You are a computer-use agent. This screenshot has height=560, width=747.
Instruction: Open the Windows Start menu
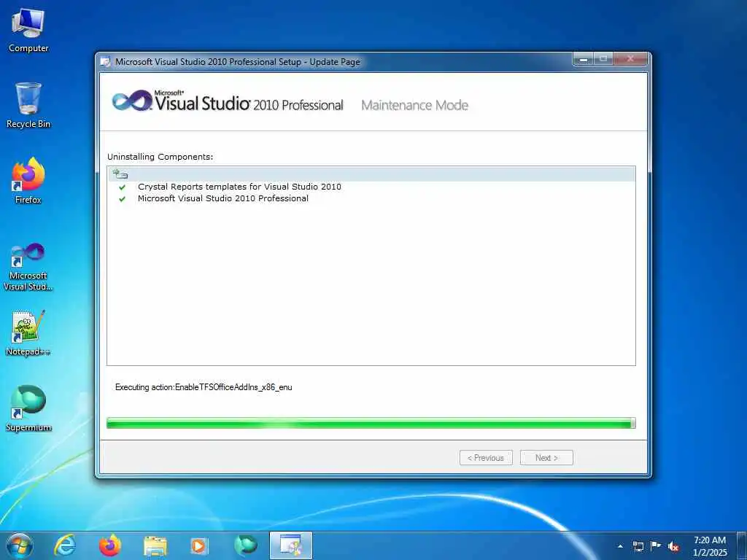[x=20, y=545]
